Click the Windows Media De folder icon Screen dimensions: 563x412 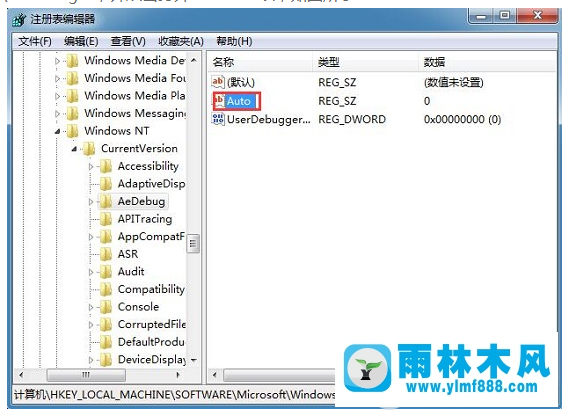click(x=73, y=61)
